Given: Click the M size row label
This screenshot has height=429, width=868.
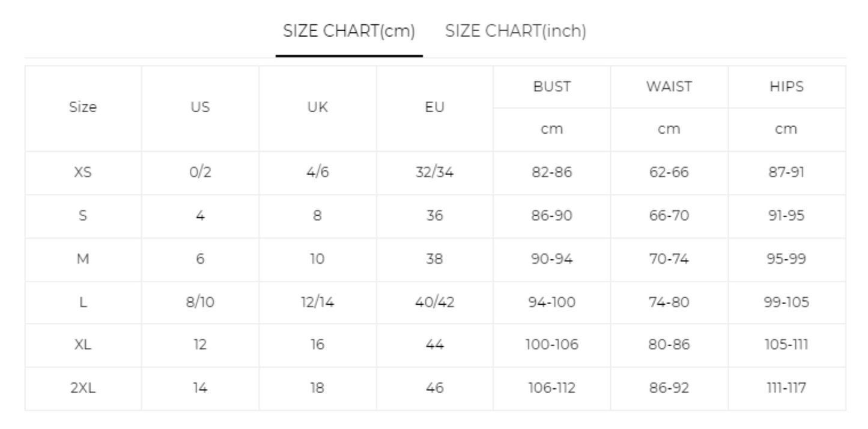Looking at the screenshot, I should 83,259.
